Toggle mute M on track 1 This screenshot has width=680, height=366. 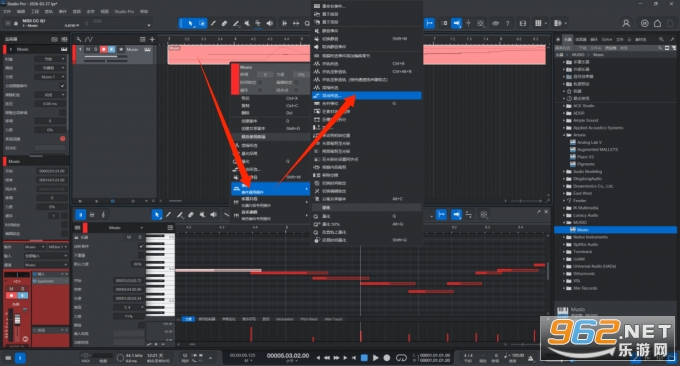[x=88, y=49]
